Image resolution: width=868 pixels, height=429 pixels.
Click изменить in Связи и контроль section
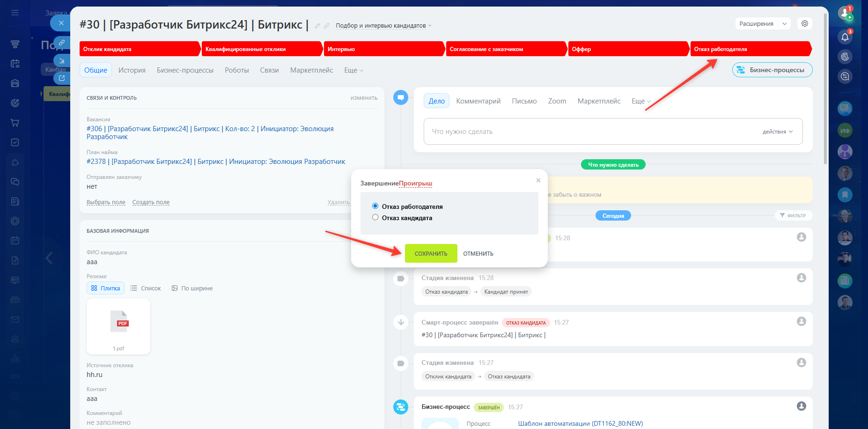pos(364,98)
